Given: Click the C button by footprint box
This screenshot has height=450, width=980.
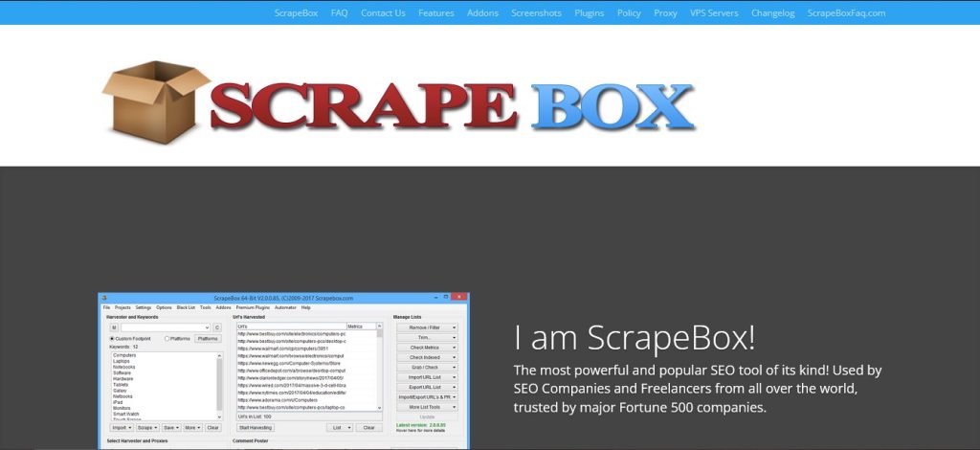Looking at the screenshot, I should (217, 327).
